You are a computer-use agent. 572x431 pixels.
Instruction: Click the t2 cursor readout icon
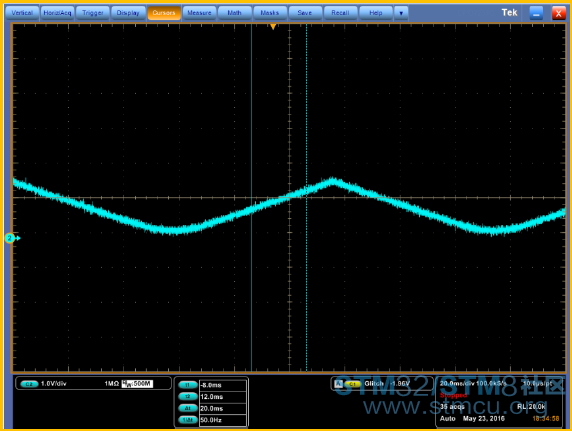tap(188, 397)
